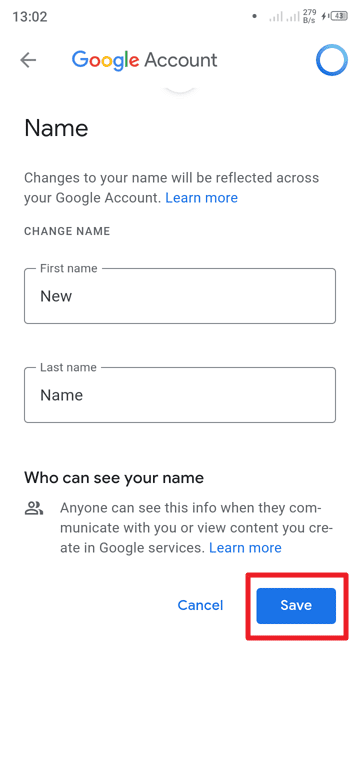The width and height of the screenshot is (360, 773).
Task: Open Learn more about name changes
Action: point(201,198)
